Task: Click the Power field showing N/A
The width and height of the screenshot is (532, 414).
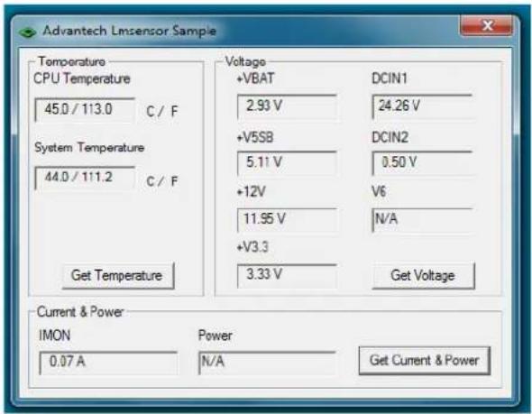Action: (267, 363)
